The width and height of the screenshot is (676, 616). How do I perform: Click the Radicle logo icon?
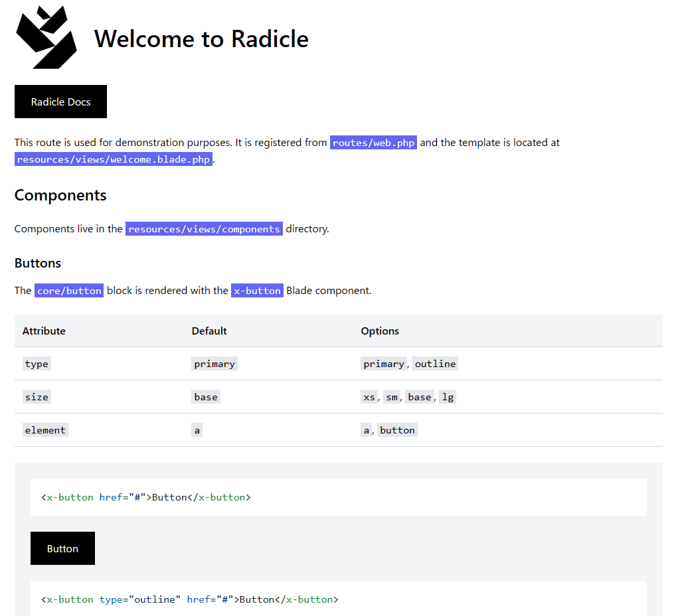click(46, 37)
